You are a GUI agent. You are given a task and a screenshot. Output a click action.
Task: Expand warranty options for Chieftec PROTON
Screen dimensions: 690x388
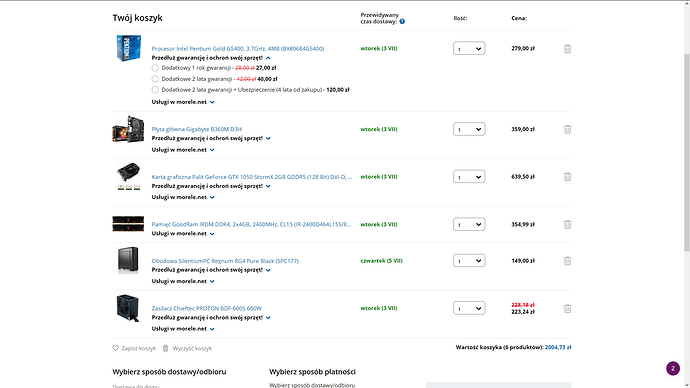coord(211,317)
